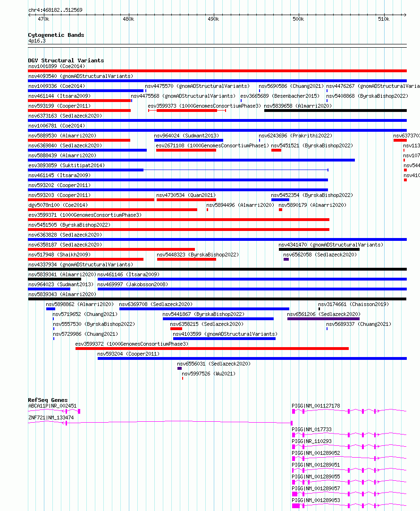This screenshot has height=511, width=420.
Task: Open esv3599371 1000GenomesConsortiumPhase3 label
Action: (85, 215)
